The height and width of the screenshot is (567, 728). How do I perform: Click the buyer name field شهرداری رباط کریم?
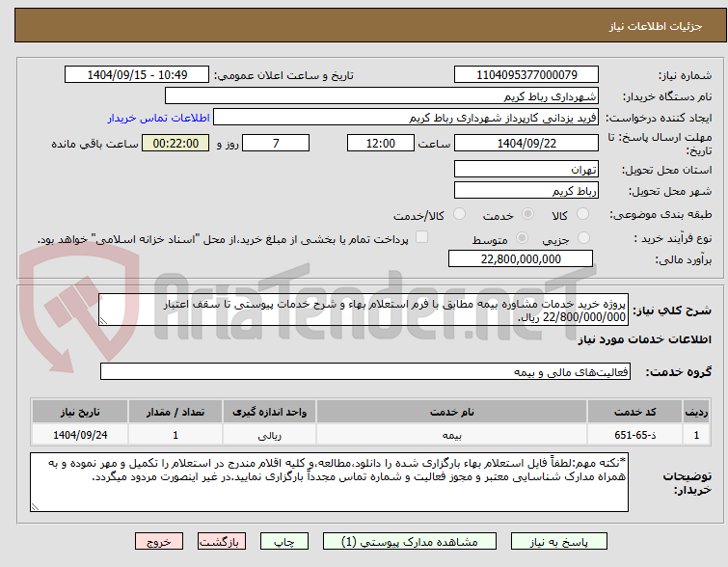click(382, 96)
